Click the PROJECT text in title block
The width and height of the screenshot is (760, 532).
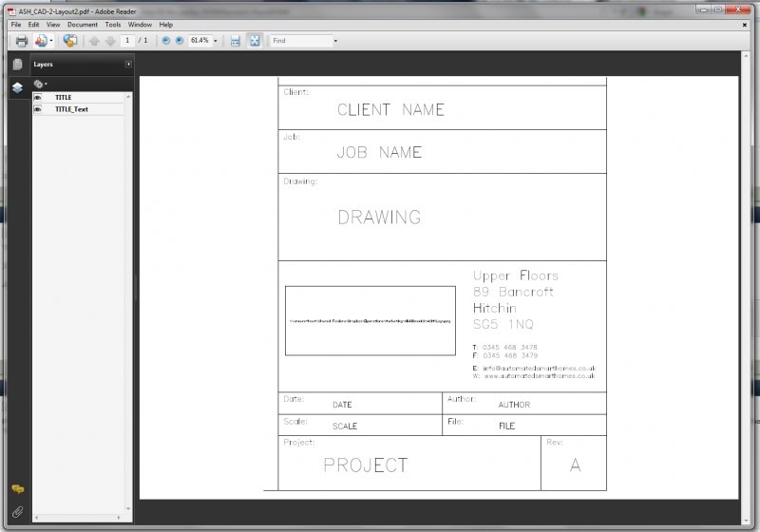tap(366, 465)
